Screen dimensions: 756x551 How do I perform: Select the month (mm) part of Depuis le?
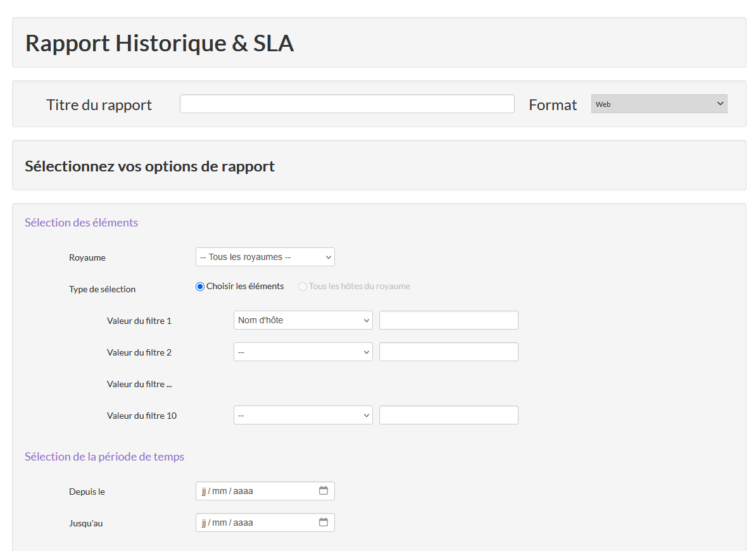(219, 492)
